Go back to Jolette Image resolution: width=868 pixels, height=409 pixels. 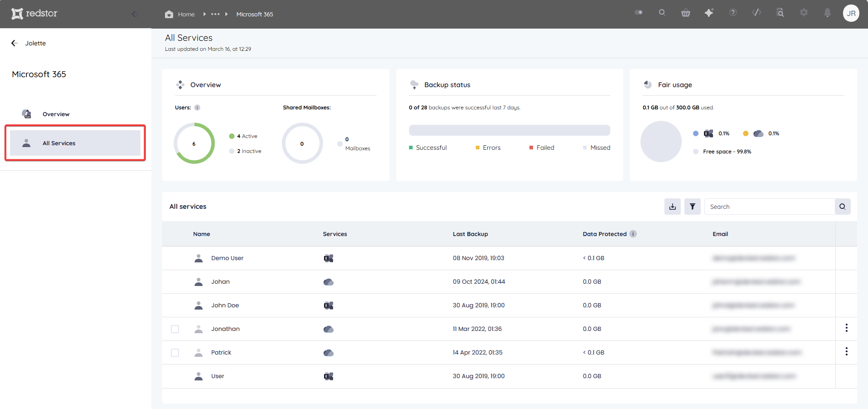[35, 43]
